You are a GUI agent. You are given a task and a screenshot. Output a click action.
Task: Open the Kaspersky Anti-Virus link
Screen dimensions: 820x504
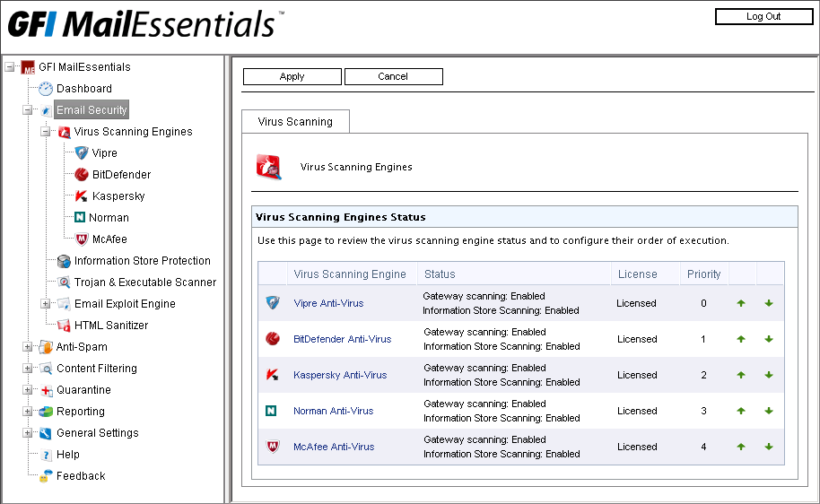click(340, 375)
